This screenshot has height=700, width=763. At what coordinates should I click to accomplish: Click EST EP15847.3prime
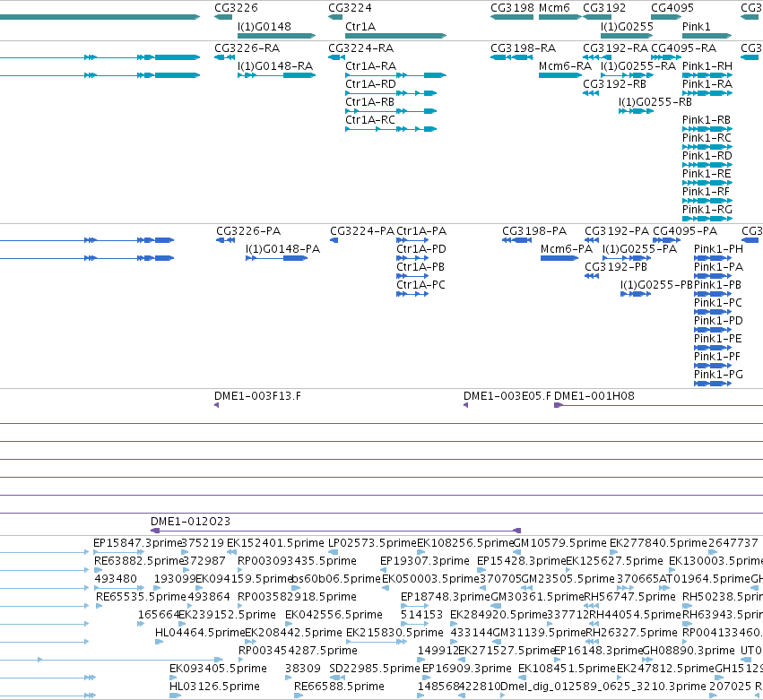(137, 543)
